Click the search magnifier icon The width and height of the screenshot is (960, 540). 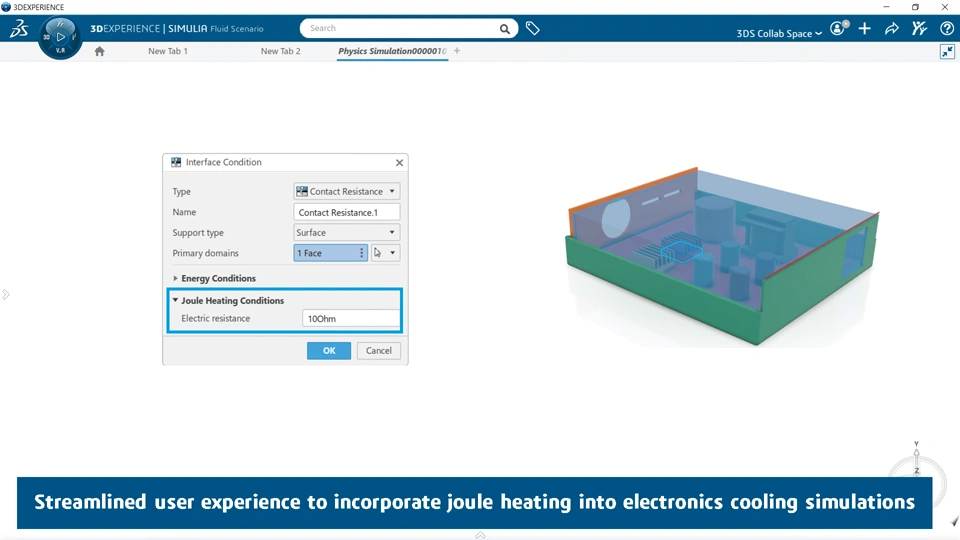pyautogui.click(x=504, y=29)
